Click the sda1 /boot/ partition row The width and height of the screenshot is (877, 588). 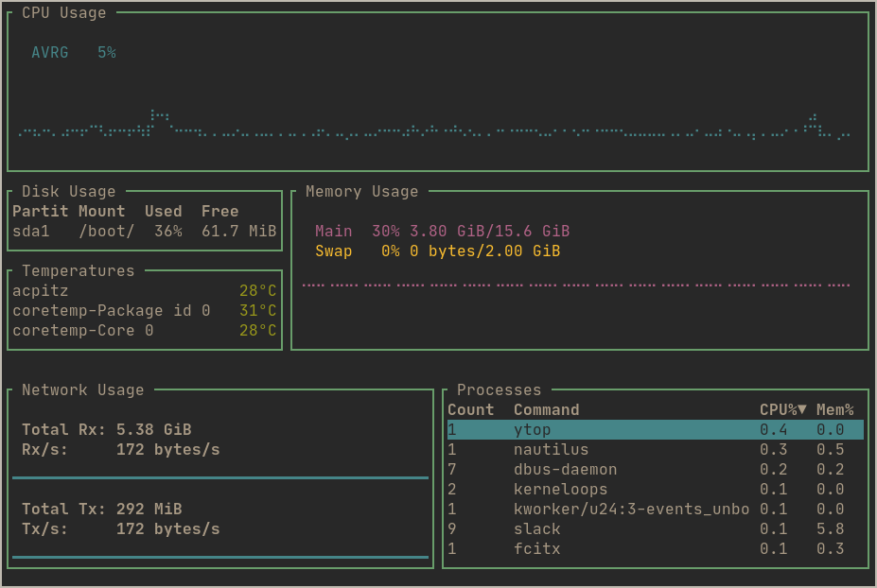pos(145,232)
